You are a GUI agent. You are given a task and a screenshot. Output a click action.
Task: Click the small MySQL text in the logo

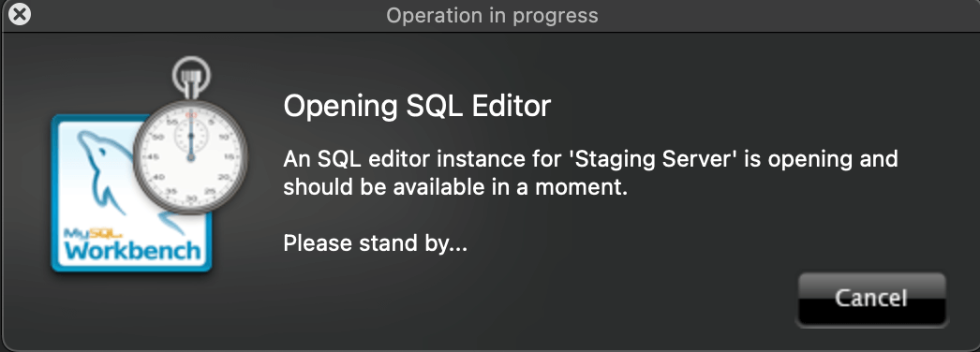pyautogui.click(x=89, y=233)
